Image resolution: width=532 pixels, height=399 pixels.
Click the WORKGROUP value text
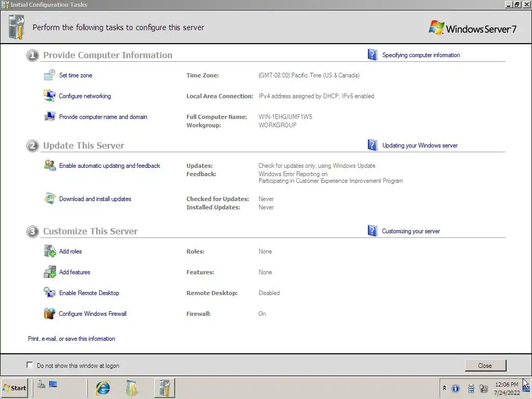(x=277, y=125)
